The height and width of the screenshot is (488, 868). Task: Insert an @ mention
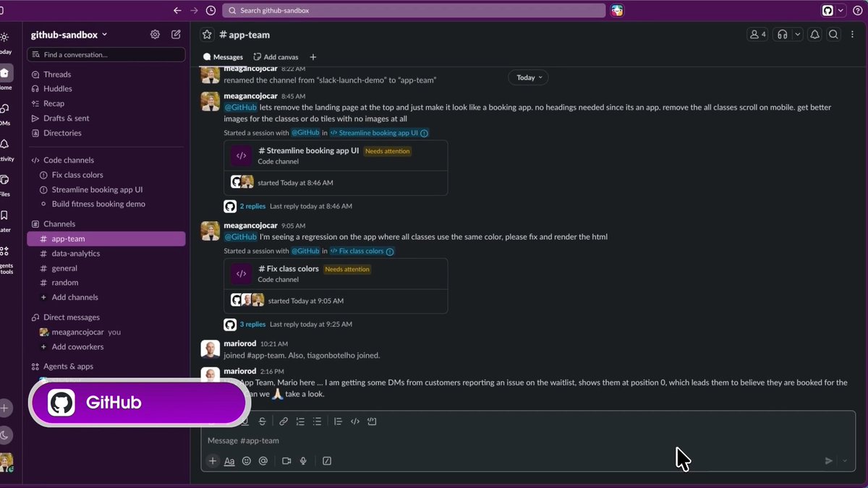tap(263, 461)
